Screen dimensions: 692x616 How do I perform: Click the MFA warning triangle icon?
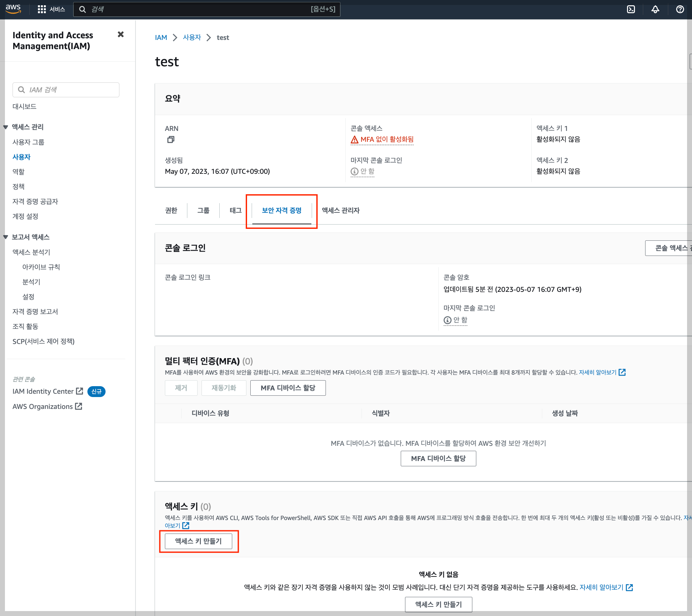pos(354,139)
